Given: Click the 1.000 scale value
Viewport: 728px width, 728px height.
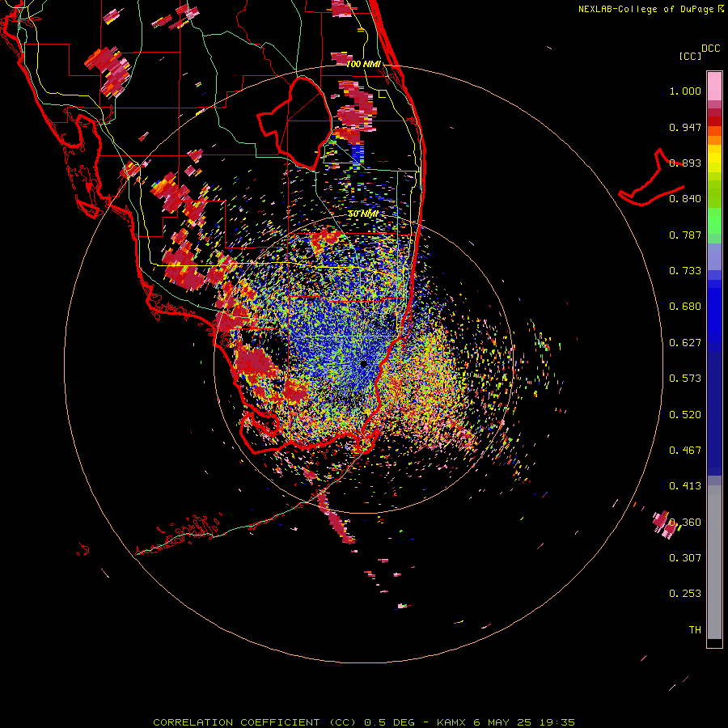Looking at the screenshot, I should 685,91.
